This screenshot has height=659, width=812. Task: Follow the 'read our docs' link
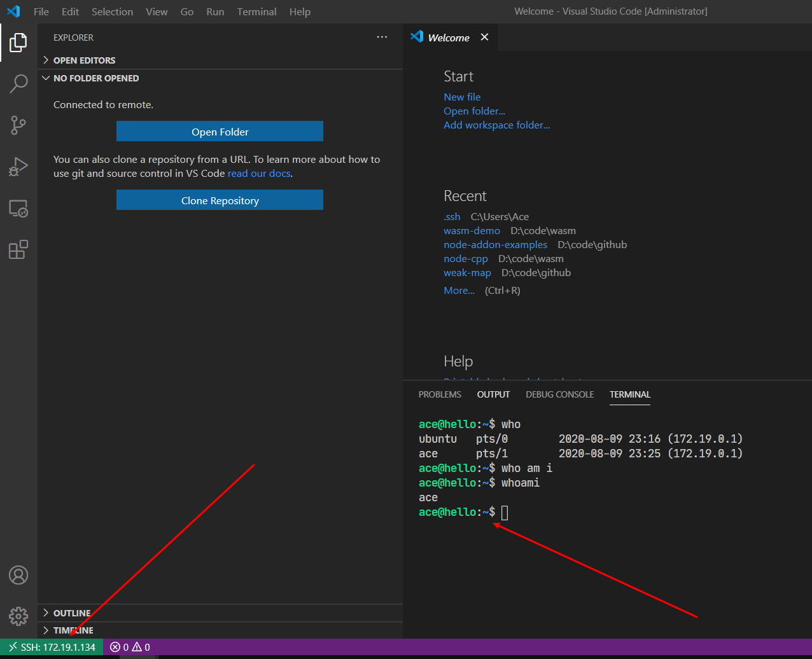259,173
